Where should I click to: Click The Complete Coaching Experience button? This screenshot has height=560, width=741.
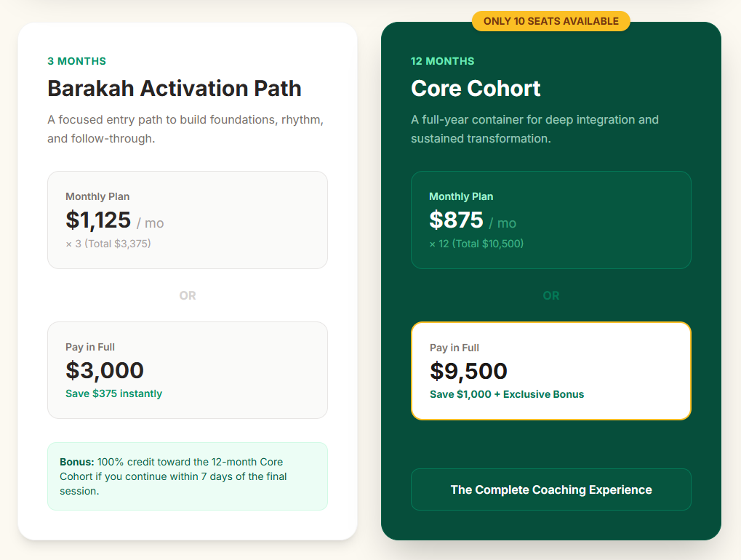(550, 489)
